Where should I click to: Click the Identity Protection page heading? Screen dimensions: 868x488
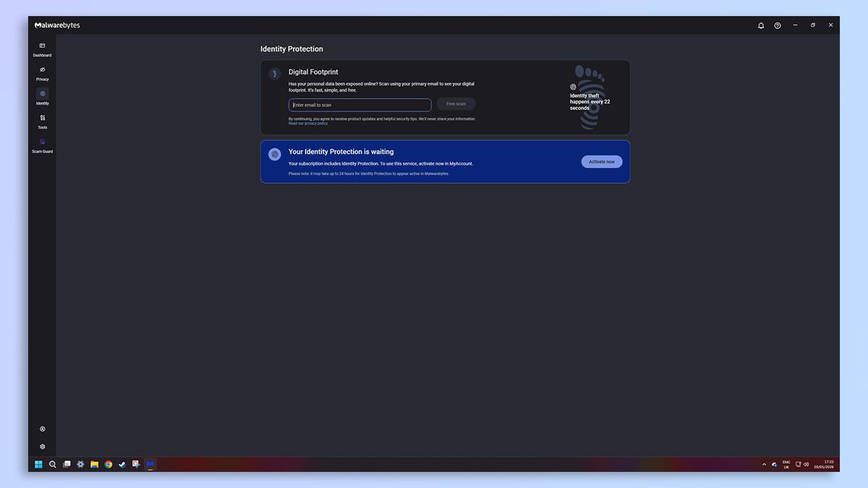(292, 49)
